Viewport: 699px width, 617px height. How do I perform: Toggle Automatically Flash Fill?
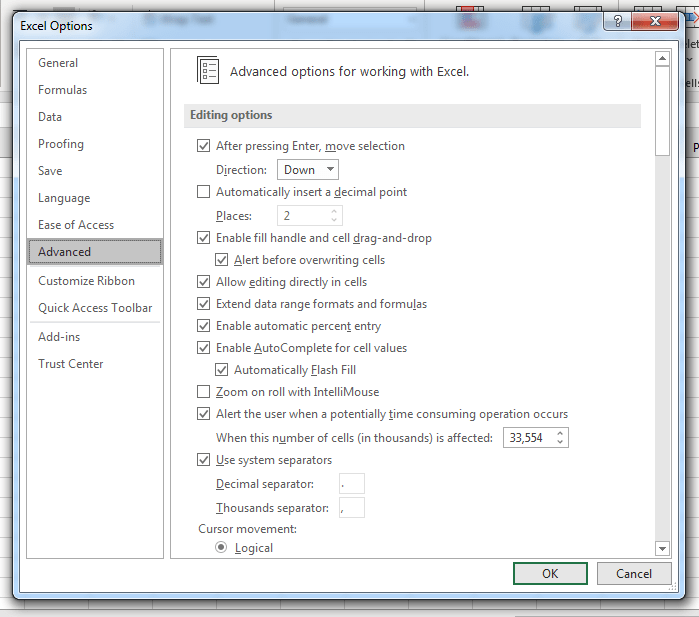(222, 370)
